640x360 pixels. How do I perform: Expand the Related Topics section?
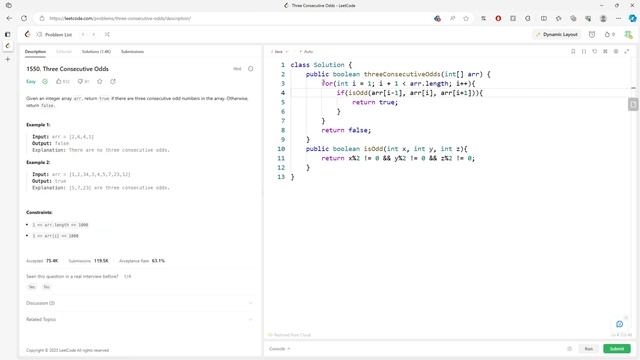tap(139, 319)
